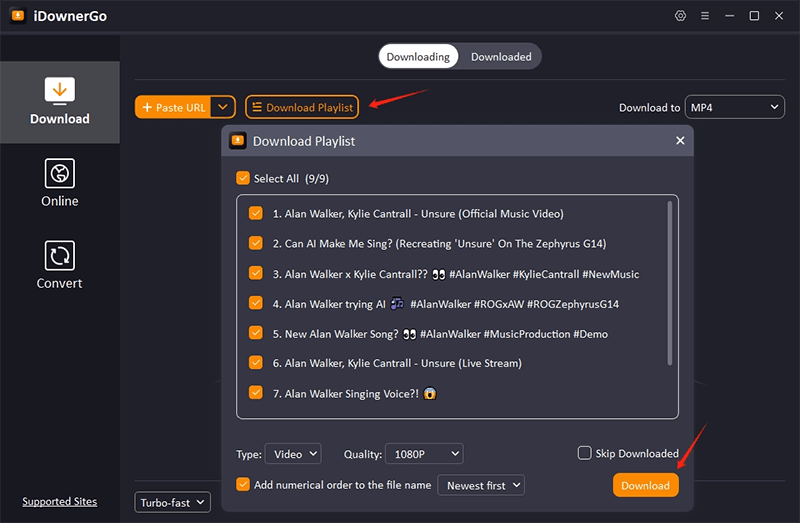The image size is (800, 523).
Task: Select title '#AlanWalker #KylieCantrall #NewMusic' row
Action: [456, 274]
